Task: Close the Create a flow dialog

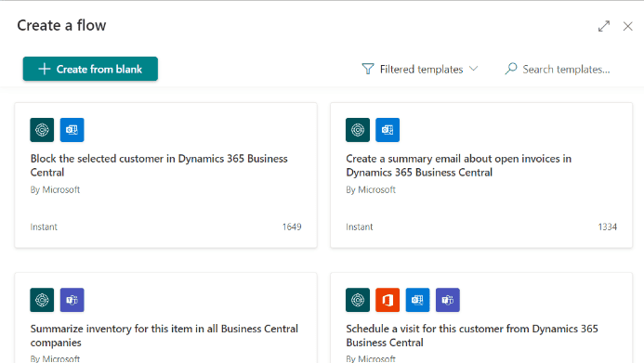Action: click(x=627, y=26)
